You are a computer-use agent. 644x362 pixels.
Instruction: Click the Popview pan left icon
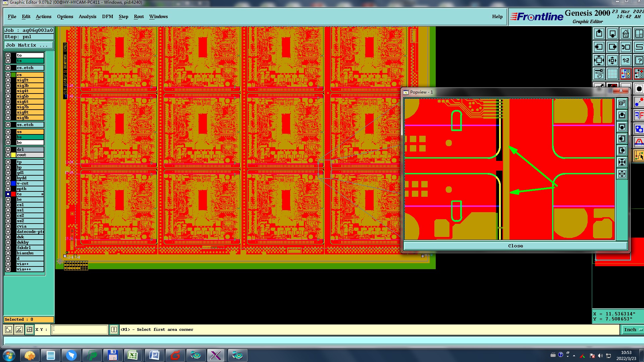[x=622, y=139]
